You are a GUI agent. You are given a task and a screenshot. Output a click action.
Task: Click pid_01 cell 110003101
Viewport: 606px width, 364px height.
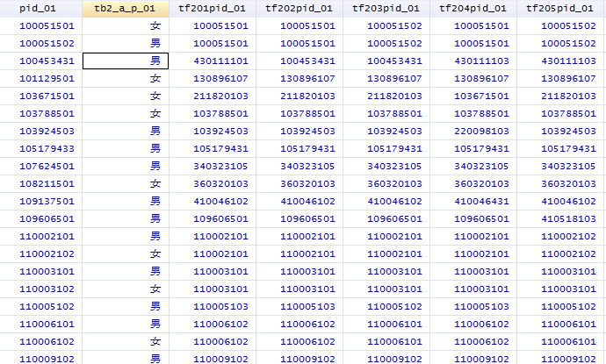click(41, 272)
